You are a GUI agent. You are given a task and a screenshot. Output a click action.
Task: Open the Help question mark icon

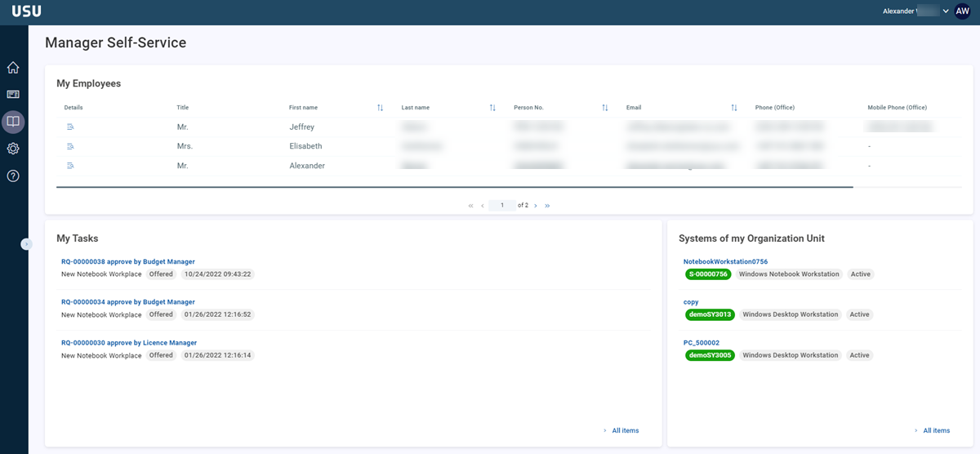13,176
